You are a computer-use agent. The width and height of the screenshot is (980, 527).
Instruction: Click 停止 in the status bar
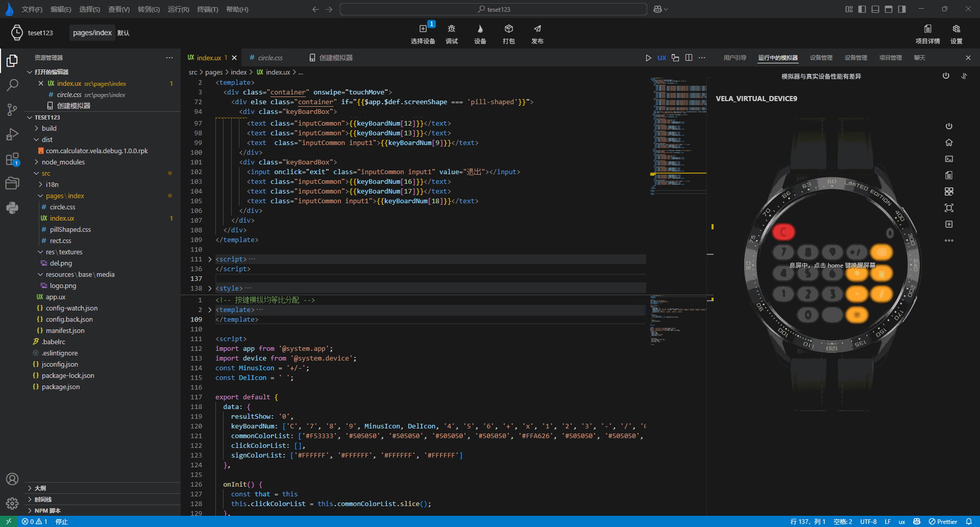click(x=62, y=521)
